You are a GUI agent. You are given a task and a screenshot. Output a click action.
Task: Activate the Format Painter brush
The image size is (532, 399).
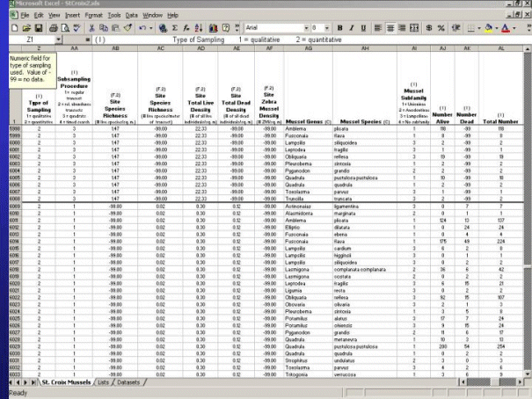coord(128,28)
